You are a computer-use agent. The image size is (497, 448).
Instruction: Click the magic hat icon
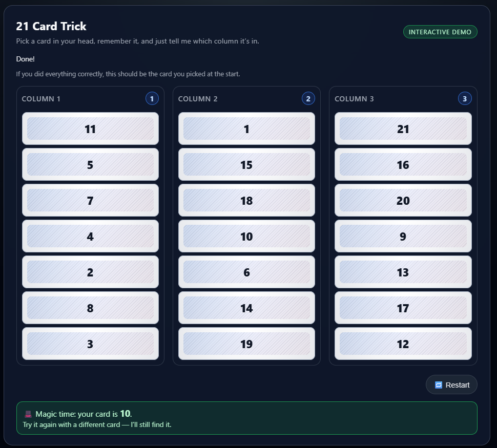pos(28,414)
